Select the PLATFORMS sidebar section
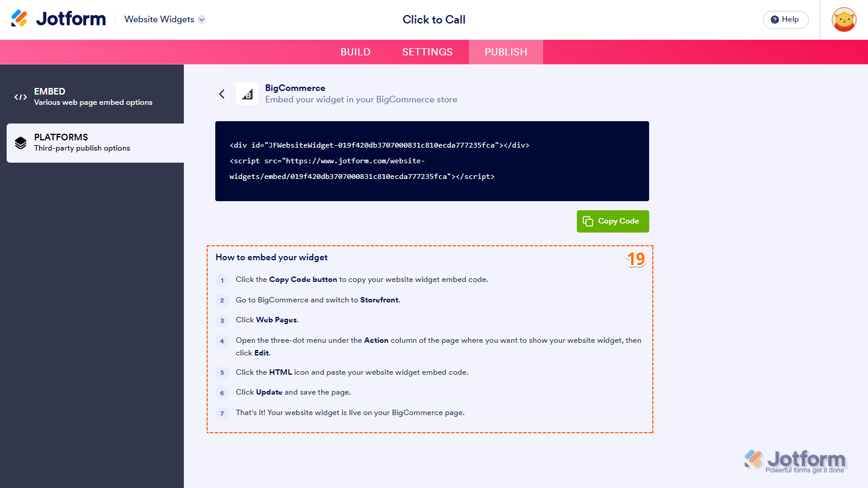The image size is (868, 488). coord(95,143)
